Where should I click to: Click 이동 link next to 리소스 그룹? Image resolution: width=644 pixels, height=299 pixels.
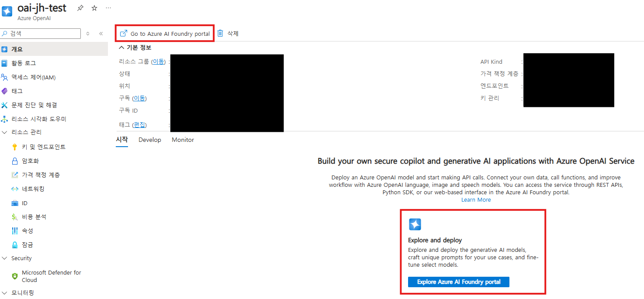point(158,62)
